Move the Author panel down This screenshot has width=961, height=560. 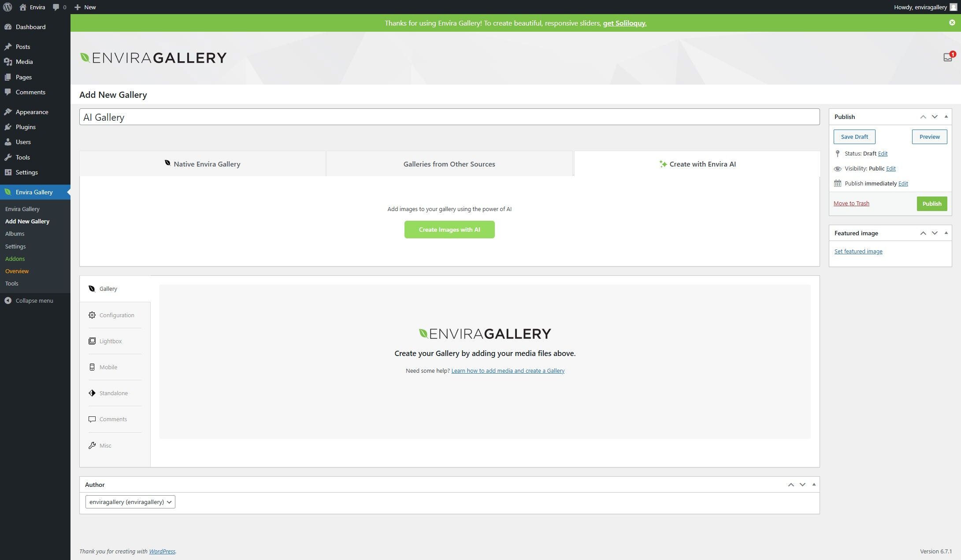[x=802, y=485]
